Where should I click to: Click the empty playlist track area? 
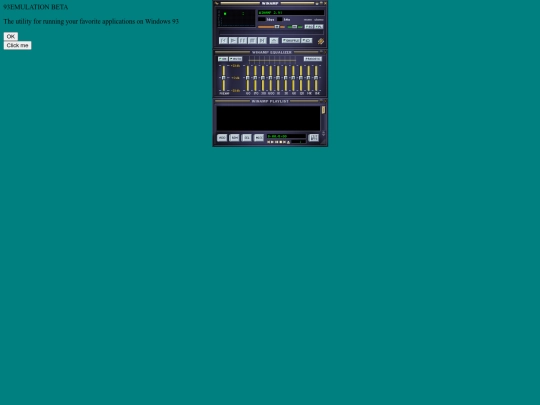point(268,118)
